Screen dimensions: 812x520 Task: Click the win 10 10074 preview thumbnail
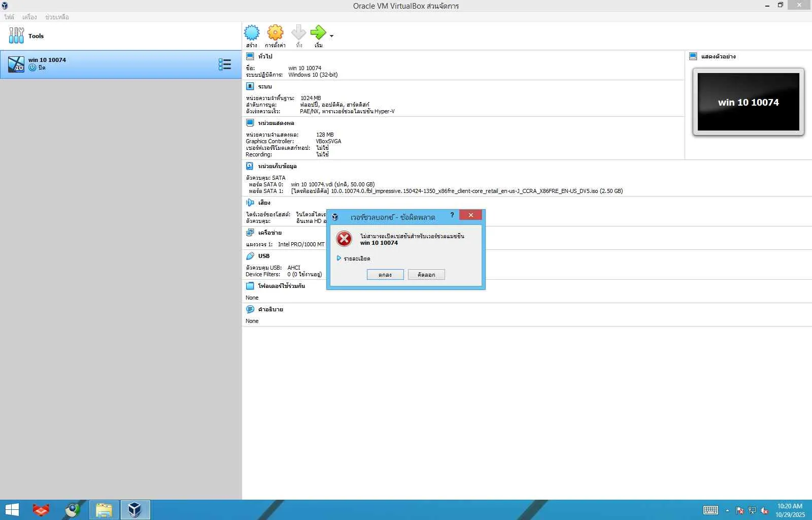pyautogui.click(x=748, y=102)
